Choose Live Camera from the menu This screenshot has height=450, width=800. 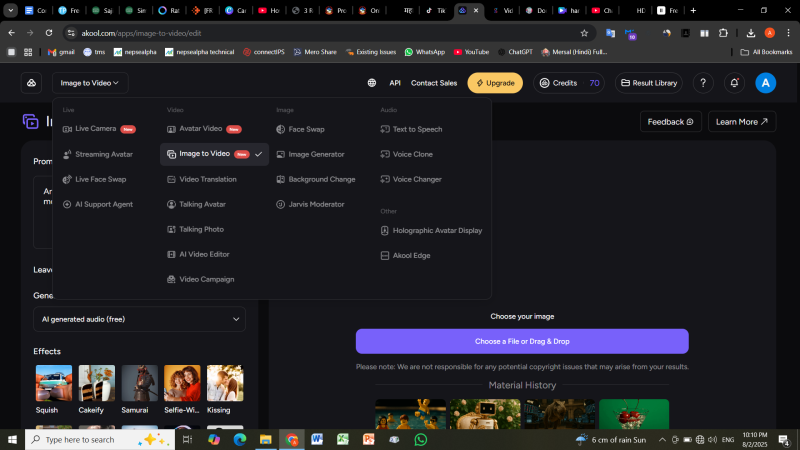click(96, 129)
